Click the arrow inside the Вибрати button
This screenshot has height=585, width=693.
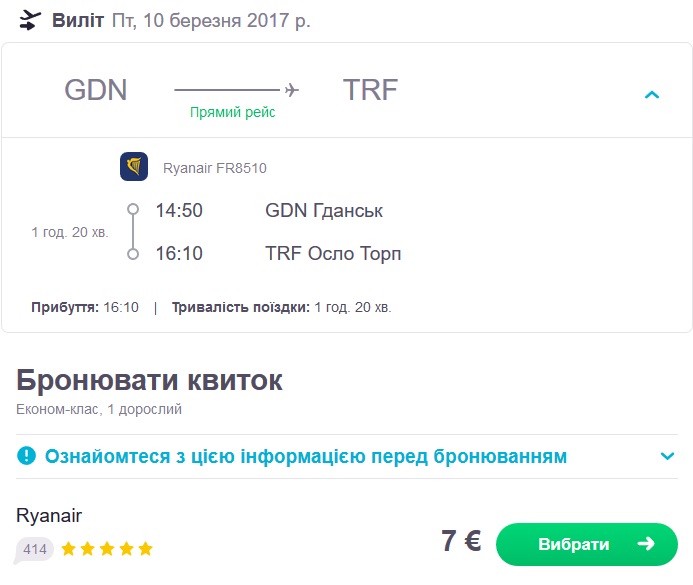coord(646,544)
